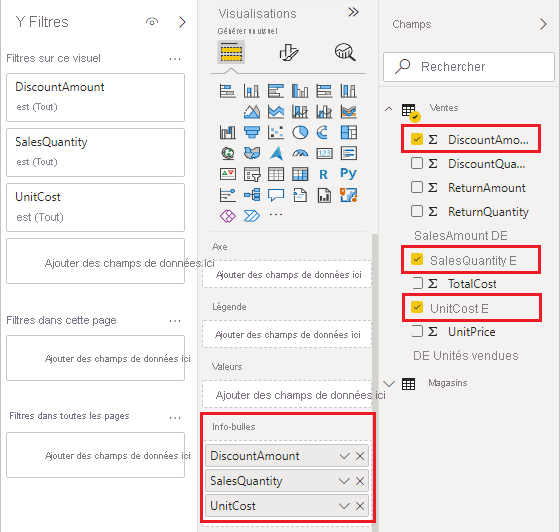Open the SalesQuantity filter card

[95, 152]
